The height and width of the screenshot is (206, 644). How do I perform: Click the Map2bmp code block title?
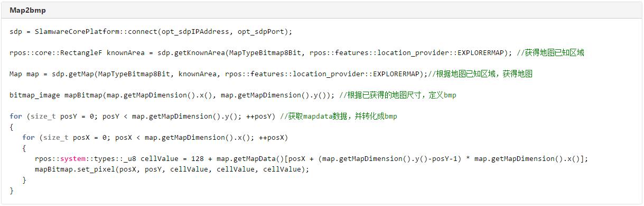[x=27, y=10]
